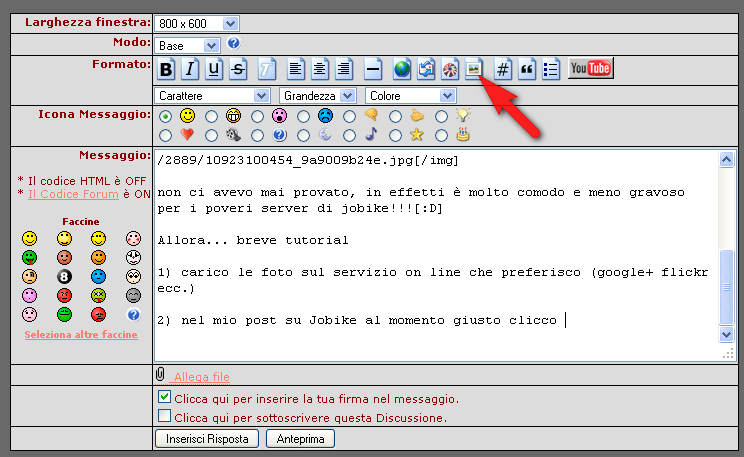This screenshot has width=744, height=457.
Task: Insert the gray sleepy smiley from Faccine
Action: coord(133,295)
